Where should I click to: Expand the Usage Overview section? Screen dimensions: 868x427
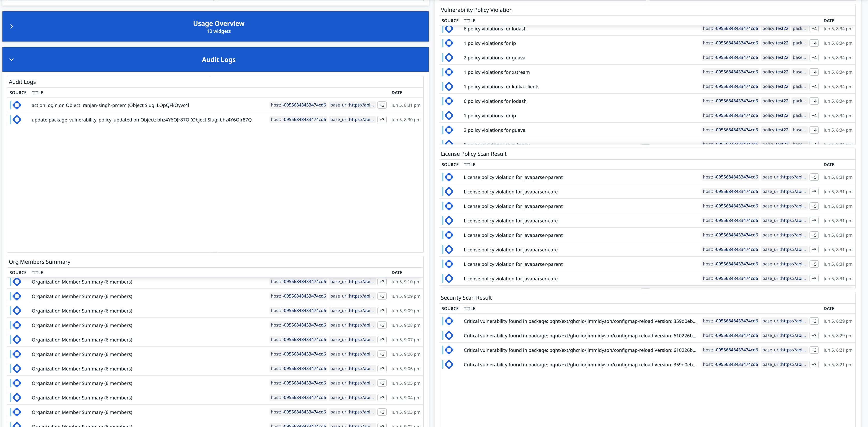click(x=11, y=26)
